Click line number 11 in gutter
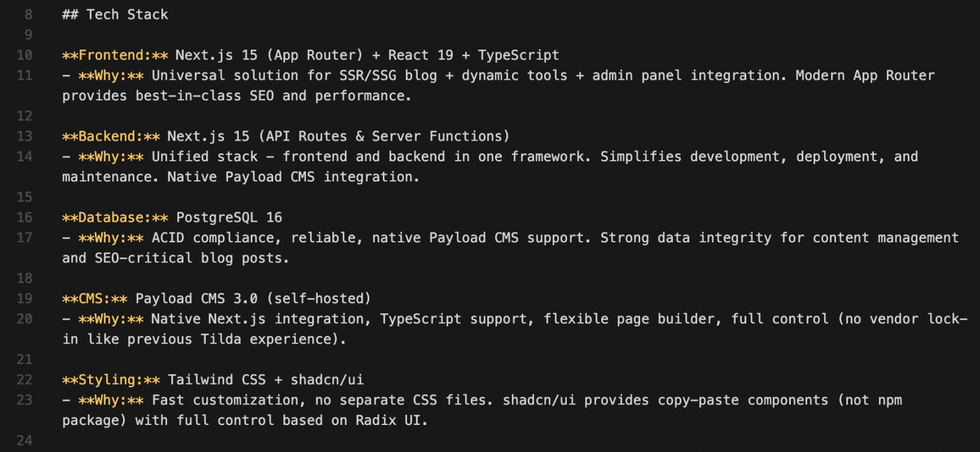This screenshot has height=452, width=980. point(24,75)
